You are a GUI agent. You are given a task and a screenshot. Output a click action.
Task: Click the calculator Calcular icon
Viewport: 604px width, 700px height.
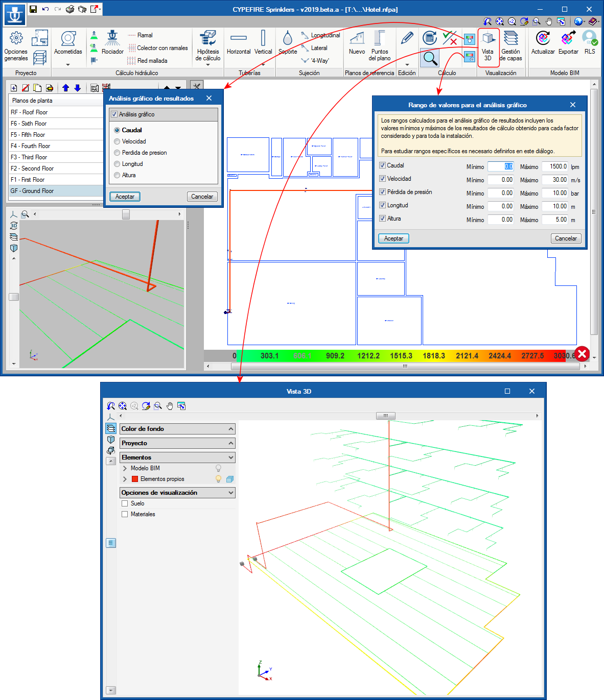430,38
